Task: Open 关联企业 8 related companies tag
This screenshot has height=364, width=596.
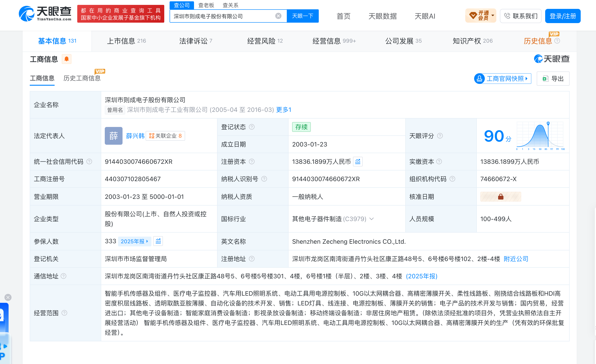Action: pyautogui.click(x=165, y=136)
